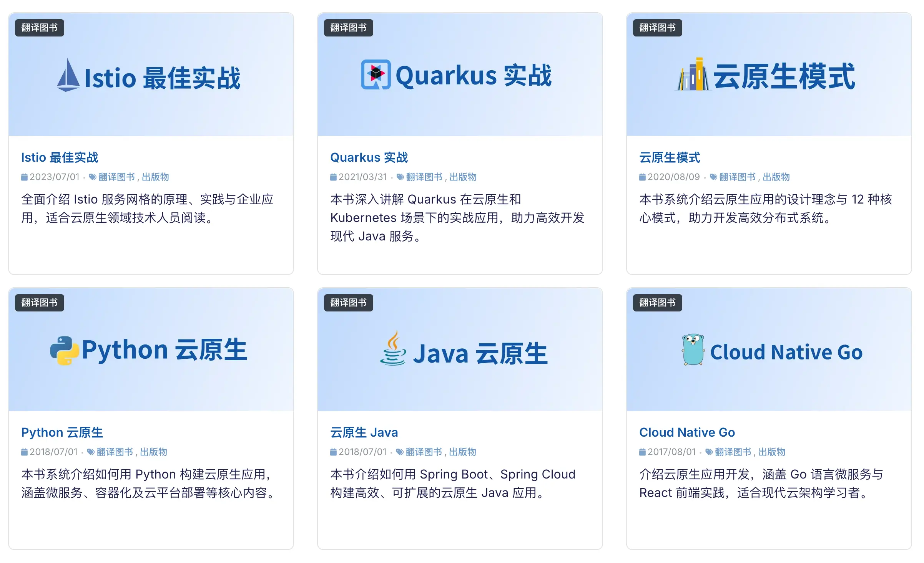924x563 pixels.
Task: Click 翻译图书 badge on Istio cover image
Action: [x=40, y=28]
